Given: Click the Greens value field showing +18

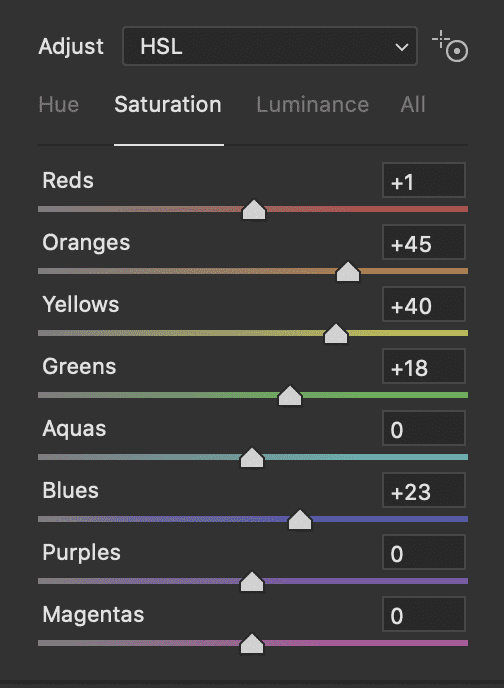Looking at the screenshot, I should pyautogui.click(x=424, y=366).
